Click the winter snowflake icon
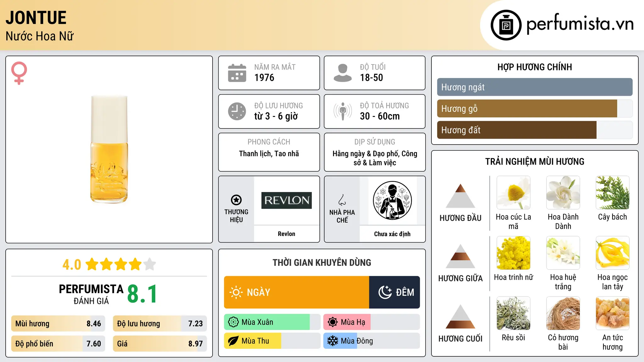The height and width of the screenshot is (362, 644). (333, 341)
